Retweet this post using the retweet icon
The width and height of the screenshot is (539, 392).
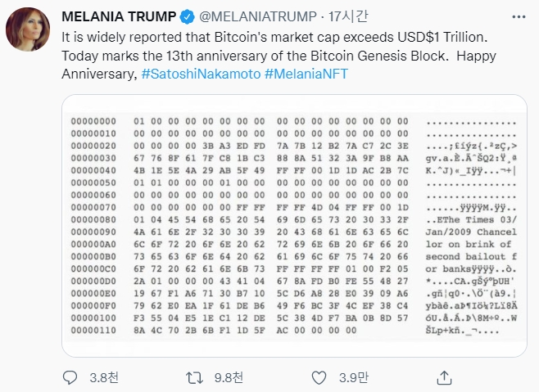pos(194,377)
